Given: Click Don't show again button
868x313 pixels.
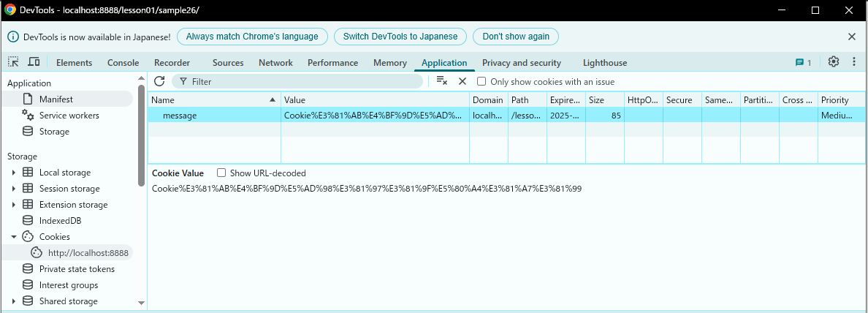Looking at the screenshot, I should coord(516,37).
